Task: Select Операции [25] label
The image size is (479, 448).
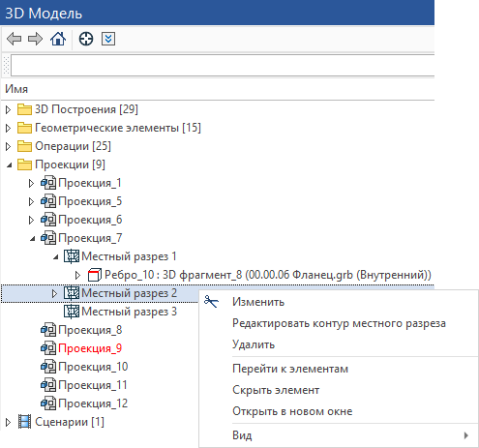Action: [x=73, y=146]
